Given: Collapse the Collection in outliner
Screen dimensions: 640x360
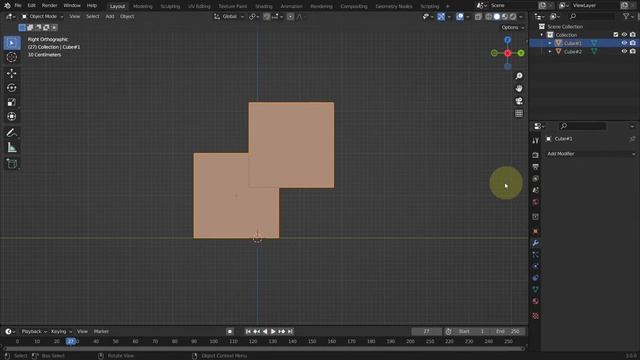Looking at the screenshot, I should (542, 35).
